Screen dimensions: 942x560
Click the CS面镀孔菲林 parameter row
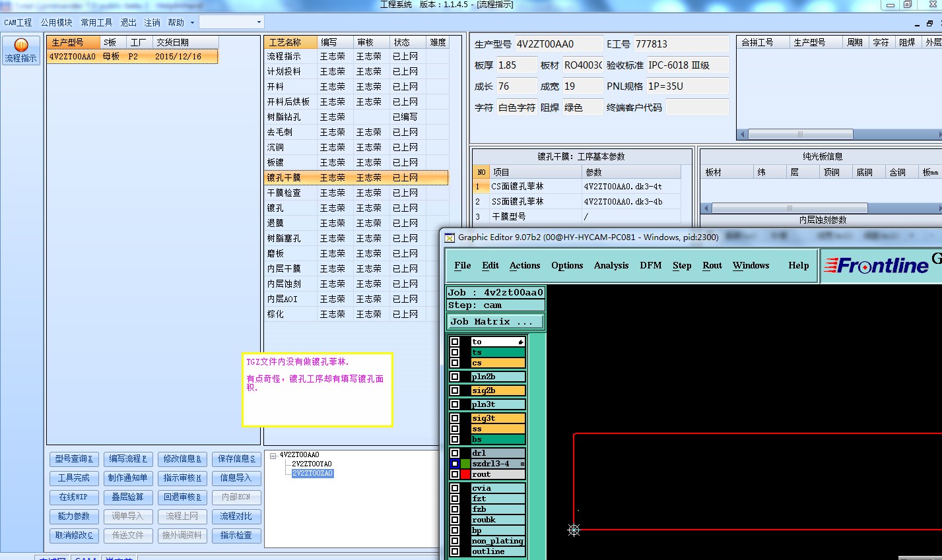[577, 187]
